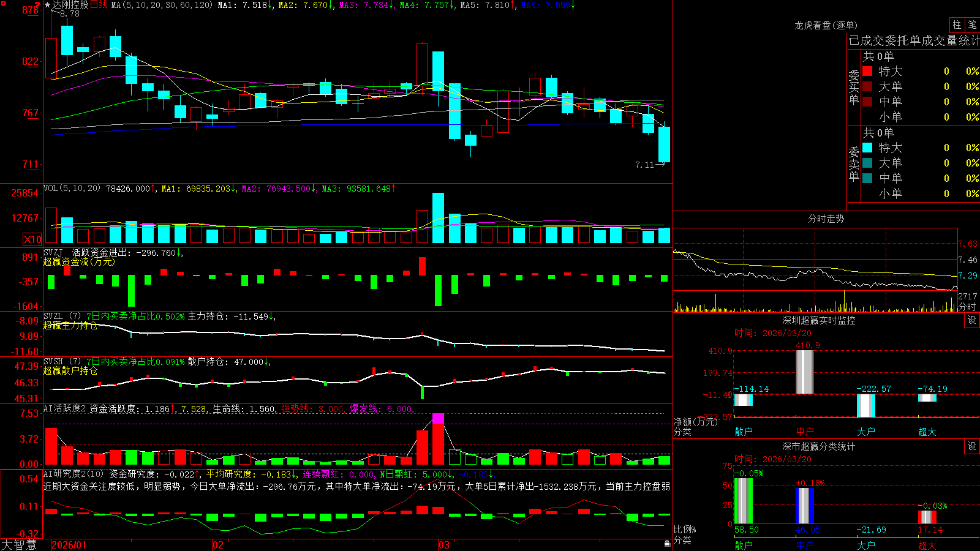Click the star icon before 达刚控股
The width and height of the screenshot is (980, 551).
pyautogui.click(x=48, y=5)
